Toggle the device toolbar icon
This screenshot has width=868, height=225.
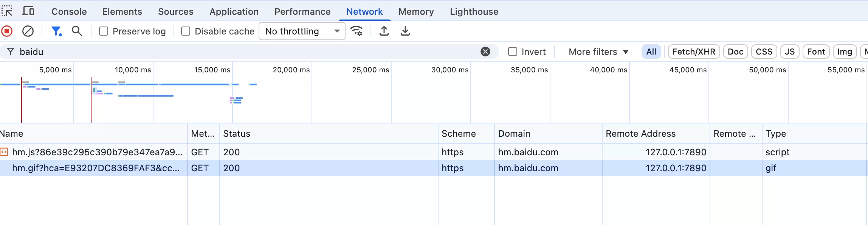[28, 11]
